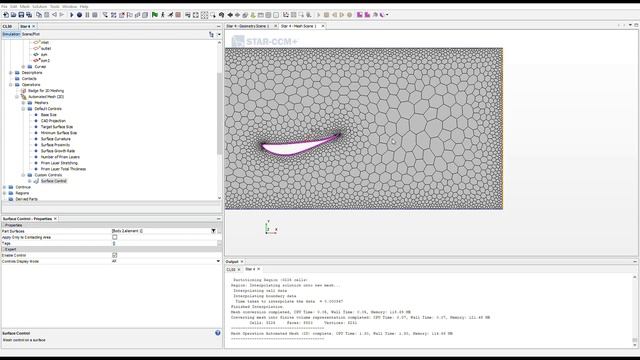The height and width of the screenshot is (360, 640).
Task: Collapse the Custom Controls folder
Action: click(x=23, y=175)
